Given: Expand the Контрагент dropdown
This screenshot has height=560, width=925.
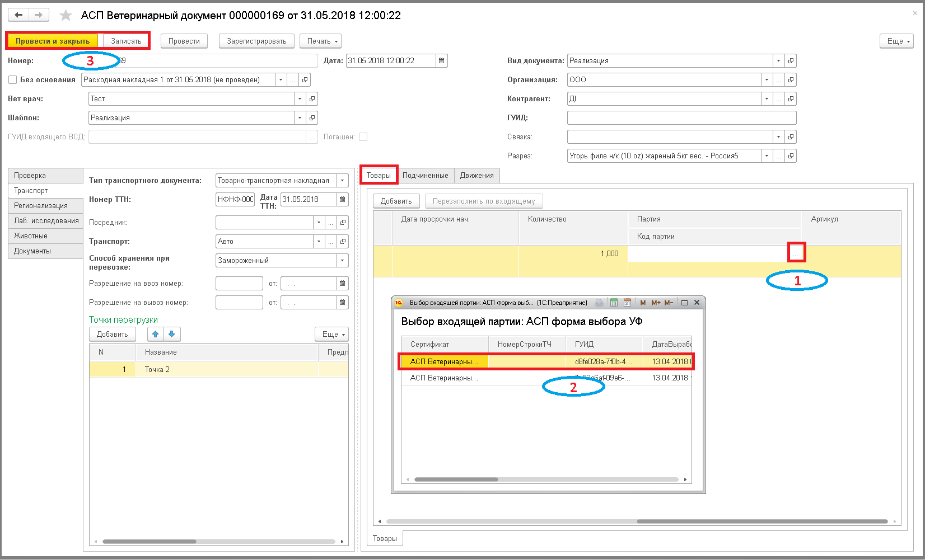Looking at the screenshot, I should point(767,98).
